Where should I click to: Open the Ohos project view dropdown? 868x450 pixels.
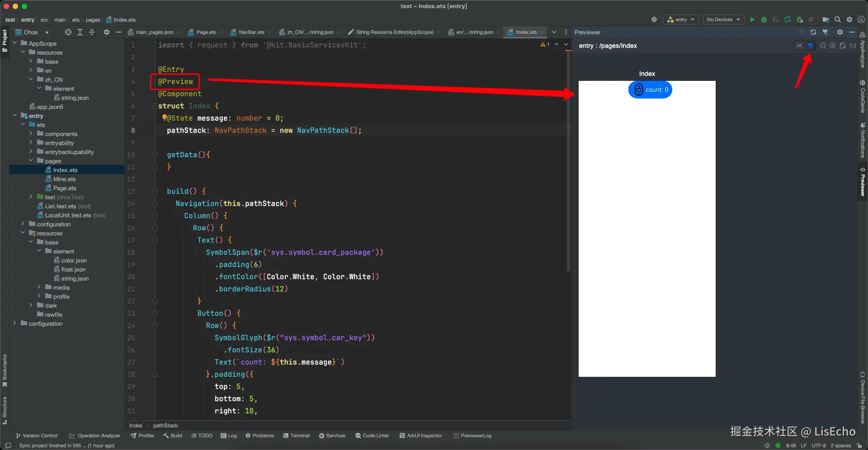click(x=33, y=32)
